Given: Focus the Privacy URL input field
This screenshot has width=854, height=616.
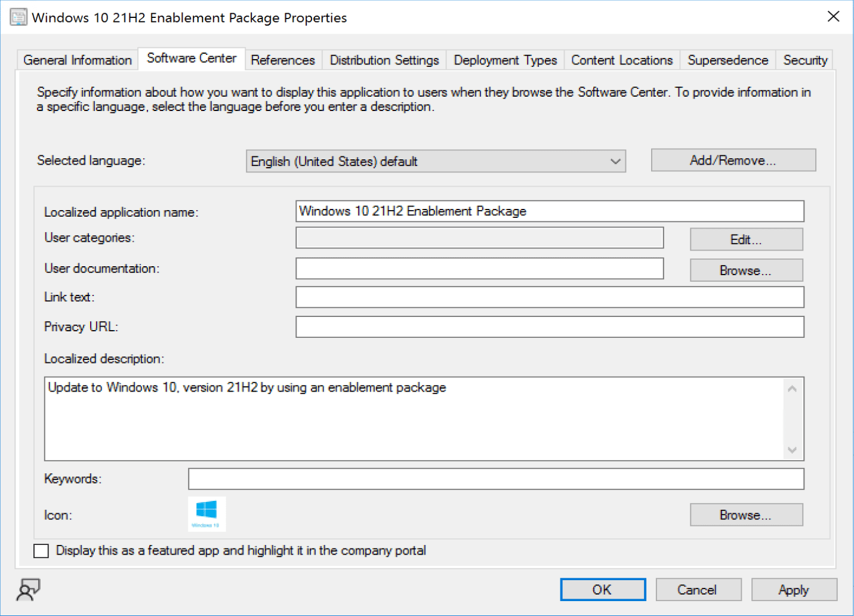Looking at the screenshot, I should click(x=549, y=327).
